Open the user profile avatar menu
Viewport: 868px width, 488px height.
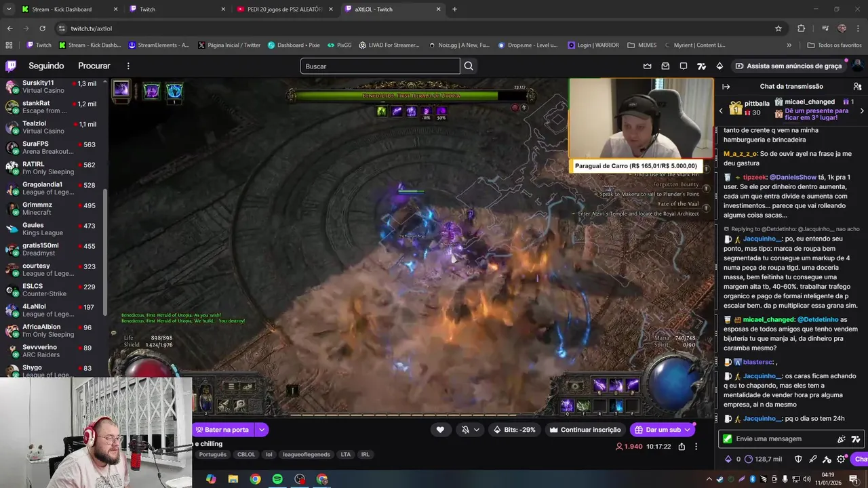coord(857,66)
